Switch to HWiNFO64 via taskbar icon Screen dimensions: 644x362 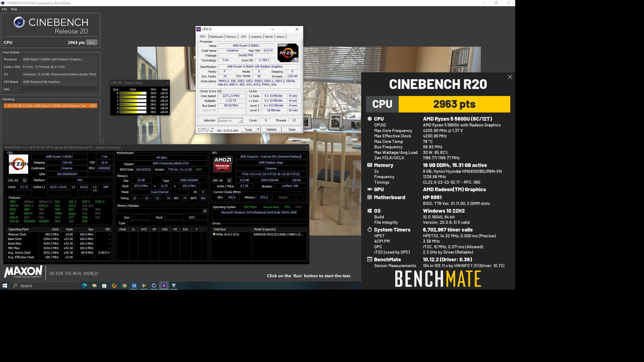(x=134, y=286)
